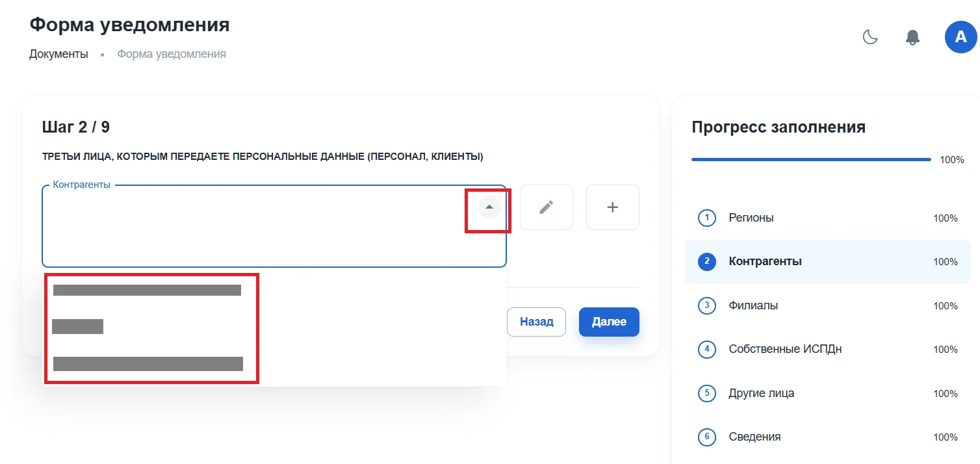The height and width of the screenshot is (464, 980).
Task: Open step 1 Регионы in the progress list
Action: (x=827, y=218)
